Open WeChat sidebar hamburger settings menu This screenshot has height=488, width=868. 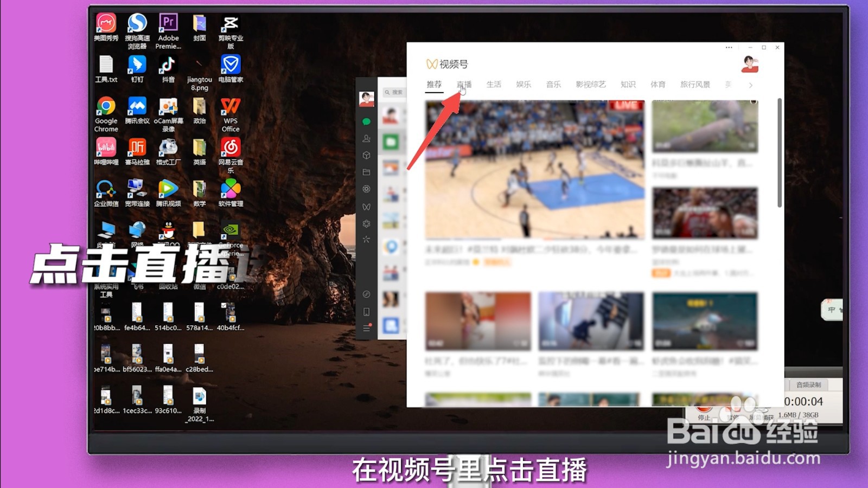pyautogui.click(x=366, y=329)
